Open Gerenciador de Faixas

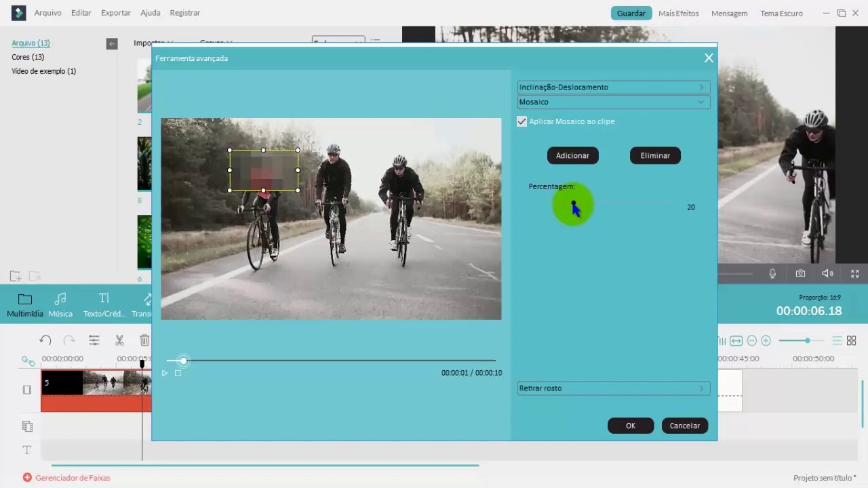[x=66, y=478]
